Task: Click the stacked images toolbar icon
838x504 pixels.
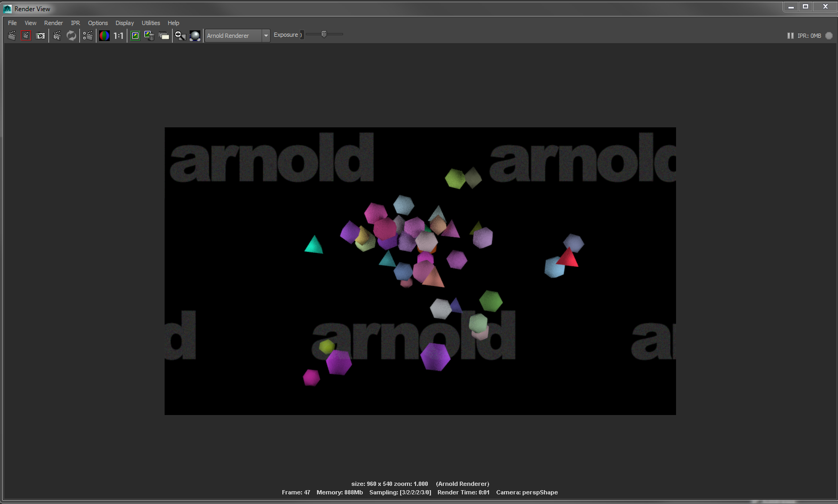Action: (164, 36)
